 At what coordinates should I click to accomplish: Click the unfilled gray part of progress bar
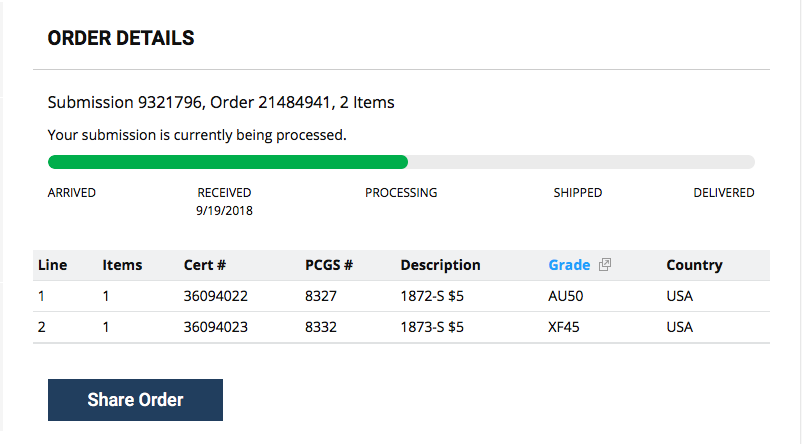tap(582, 162)
